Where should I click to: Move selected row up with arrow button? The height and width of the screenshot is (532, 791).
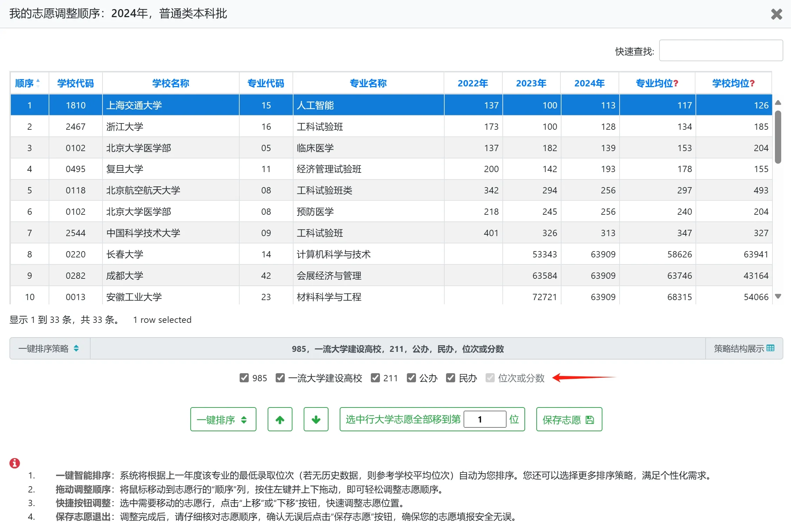280,419
